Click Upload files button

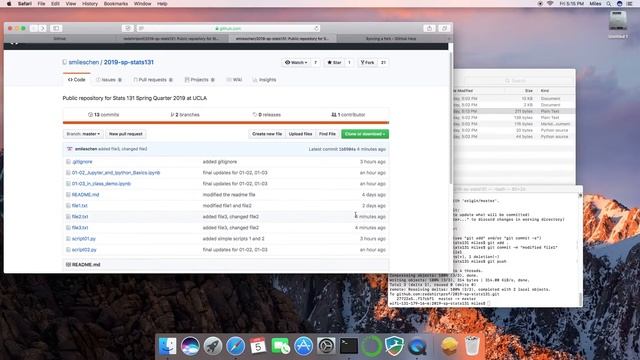click(x=300, y=134)
